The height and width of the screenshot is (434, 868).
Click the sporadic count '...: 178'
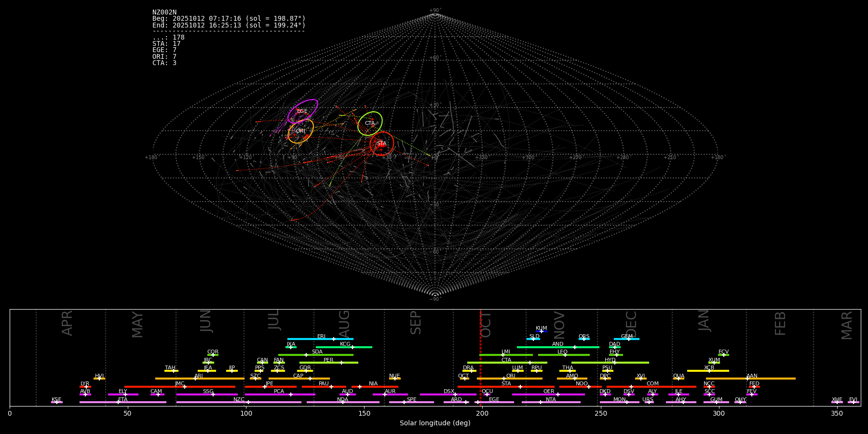click(168, 38)
